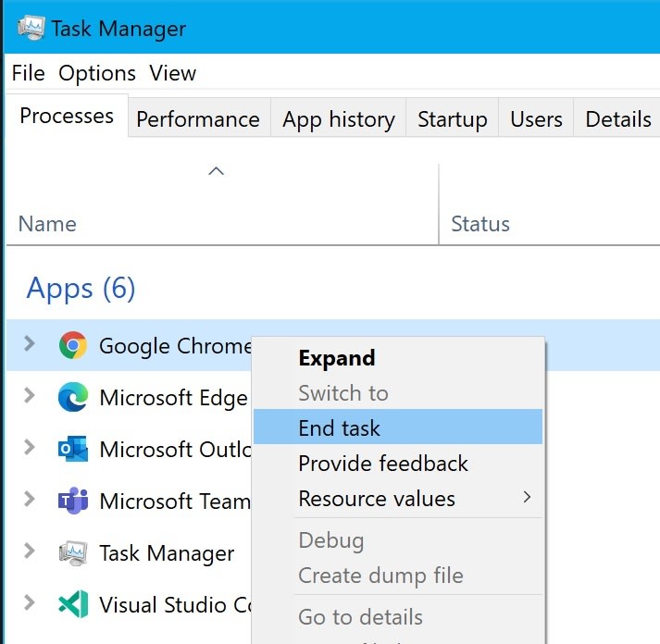Switch to the Users tab
Image resolution: width=660 pixels, height=644 pixels.
(x=536, y=119)
